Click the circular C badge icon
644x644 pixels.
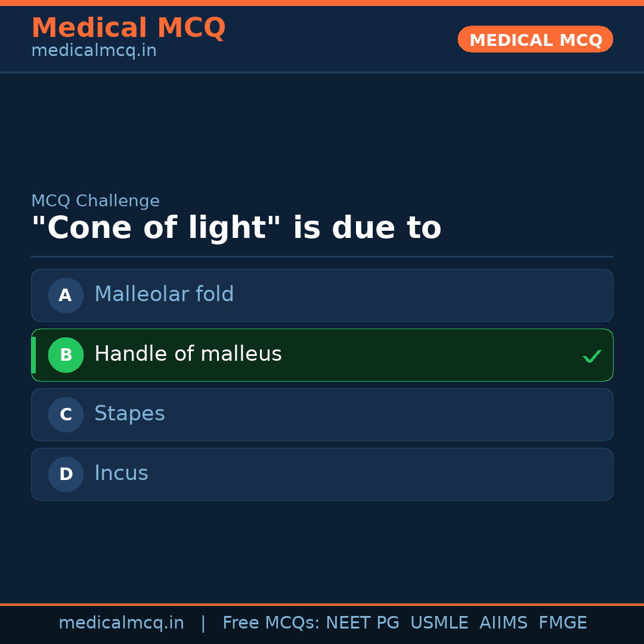tap(66, 414)
